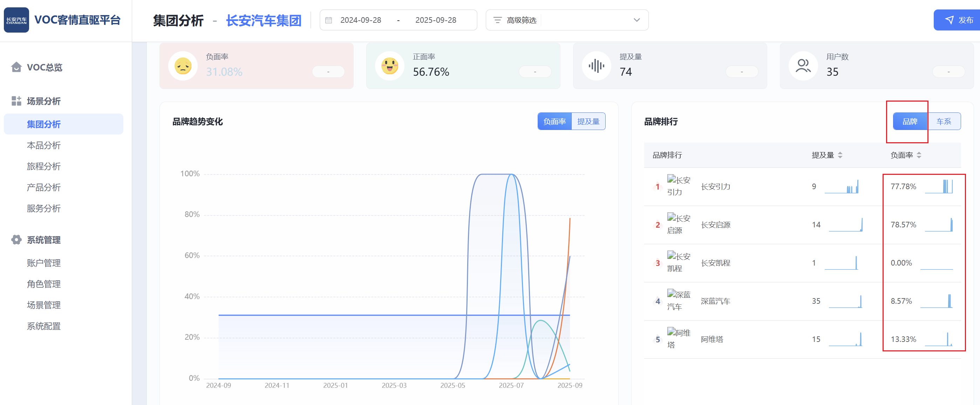This screenshot has height=405, width=980.
Task: Select 负面率 in brand trend chart
Action: point(554,121)
